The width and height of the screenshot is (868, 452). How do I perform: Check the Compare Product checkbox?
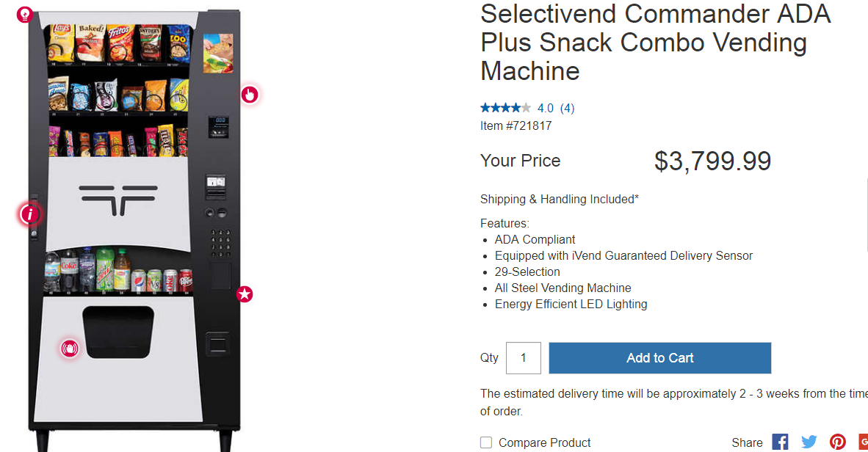coord(486,442)
